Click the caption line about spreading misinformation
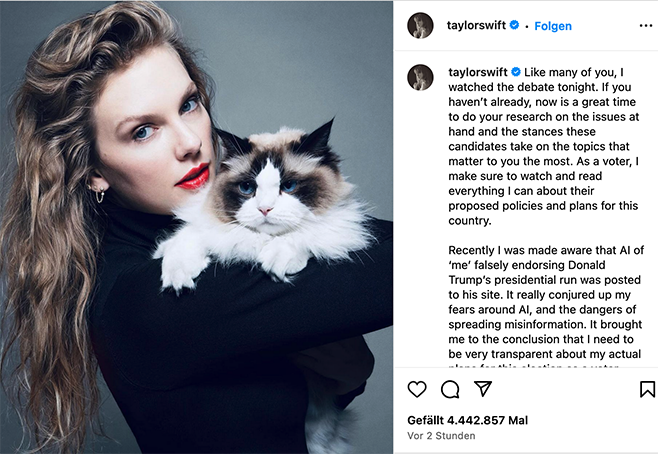658x454 pixels. tap(545, 324)
